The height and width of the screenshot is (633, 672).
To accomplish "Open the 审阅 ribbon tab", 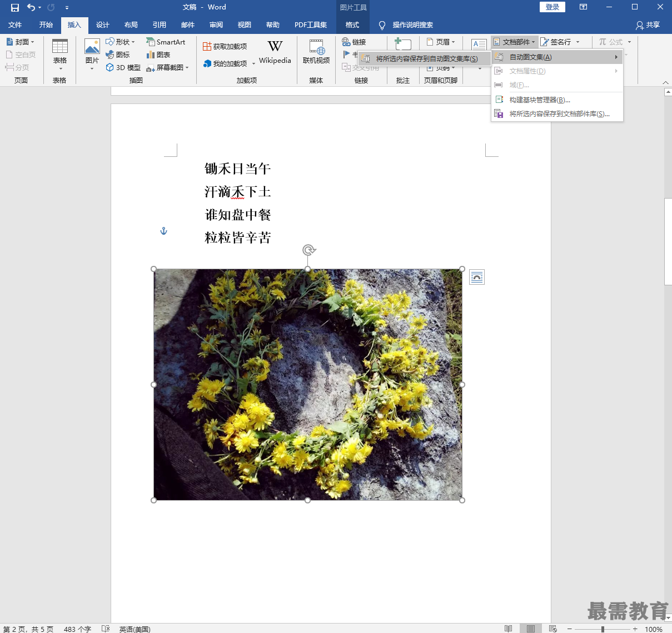I will pyautogui.click(x=216, y=24).
